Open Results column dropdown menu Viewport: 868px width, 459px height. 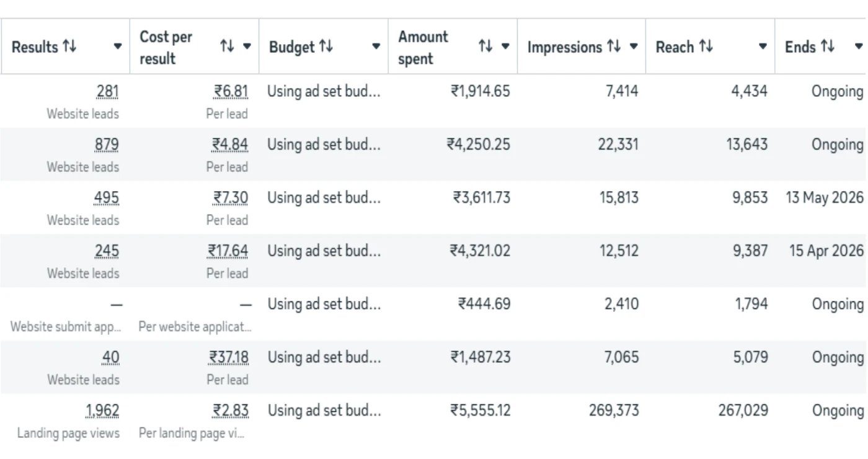click(x=118, y=47)
